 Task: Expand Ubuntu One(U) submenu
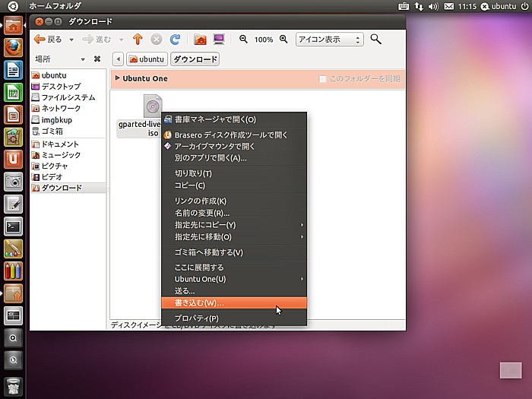(x=234, y=279)
